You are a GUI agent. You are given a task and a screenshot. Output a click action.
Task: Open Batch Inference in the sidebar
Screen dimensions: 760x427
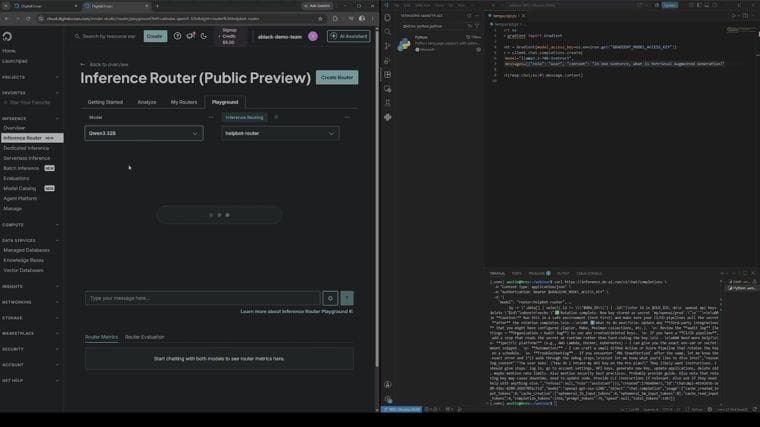coord(21,168)
